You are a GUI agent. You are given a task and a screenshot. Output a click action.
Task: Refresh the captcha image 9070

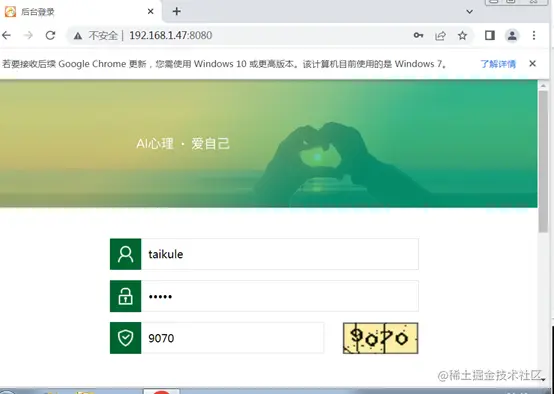381,338
